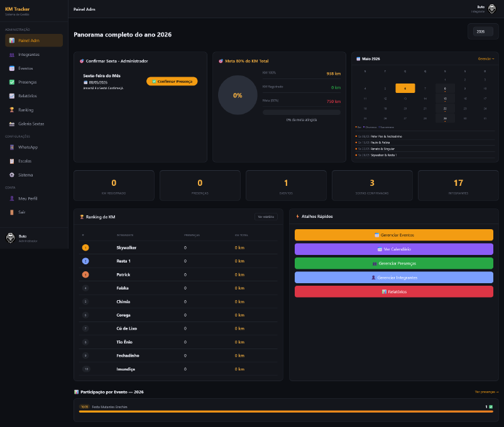Click 'Fechadinho' in the ranking table
The width and height of the screenshot is (504, 427).
(128, 355)
